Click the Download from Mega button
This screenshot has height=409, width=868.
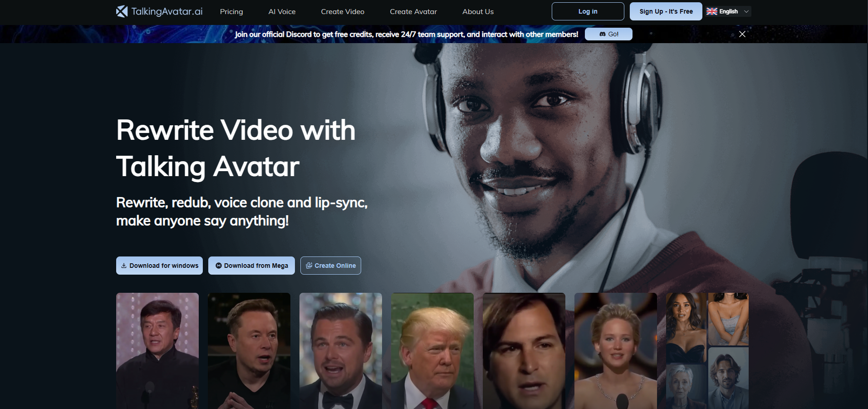(251, 266)
